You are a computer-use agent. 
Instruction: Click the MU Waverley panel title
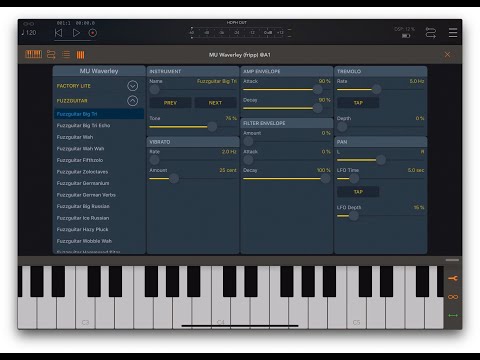coord(99,71)
